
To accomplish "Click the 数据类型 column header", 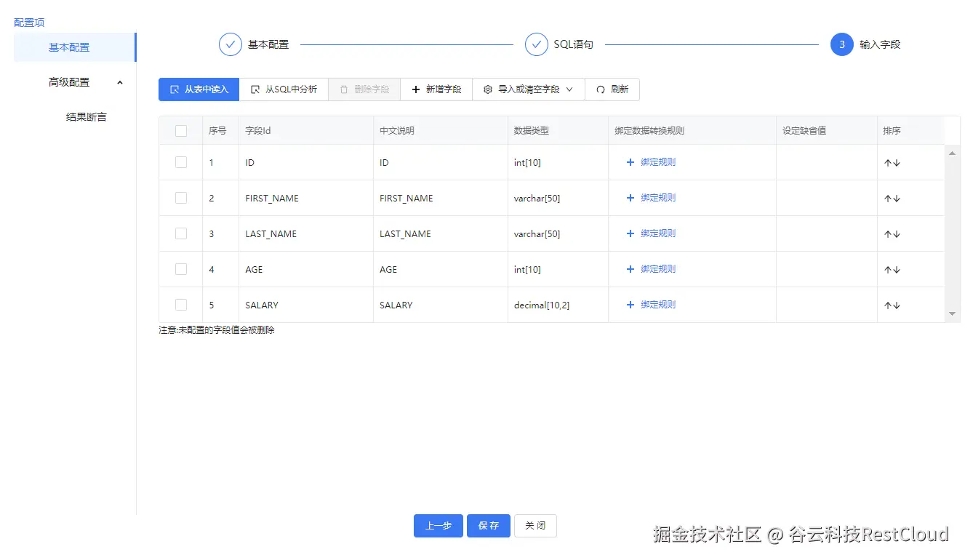I will click(x=558, y=131).
